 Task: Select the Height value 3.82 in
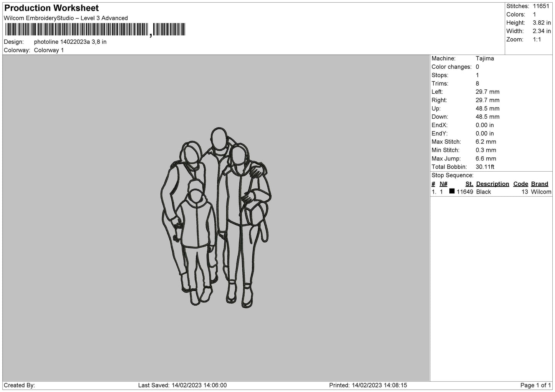click(x=542, y=23)
